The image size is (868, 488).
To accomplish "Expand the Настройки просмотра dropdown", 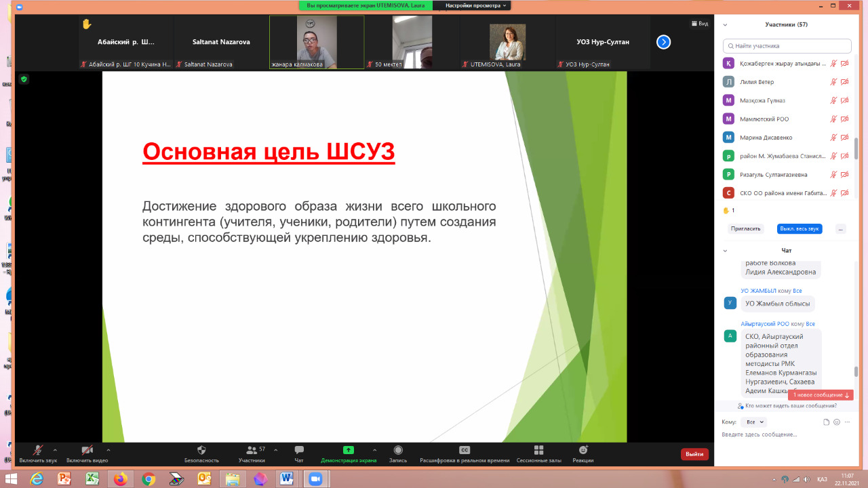I will tap(475, 5).
